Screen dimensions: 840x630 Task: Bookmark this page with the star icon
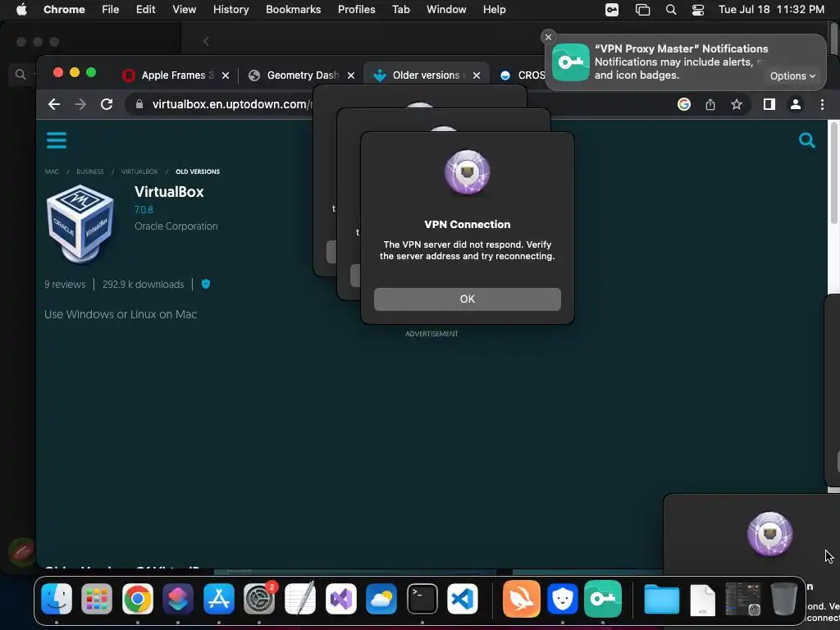[737, 104]
